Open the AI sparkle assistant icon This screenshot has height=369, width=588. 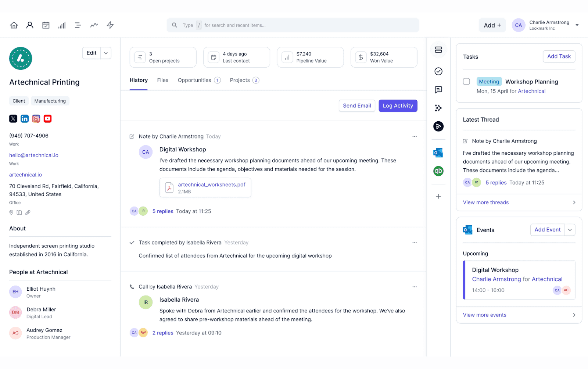438,108
